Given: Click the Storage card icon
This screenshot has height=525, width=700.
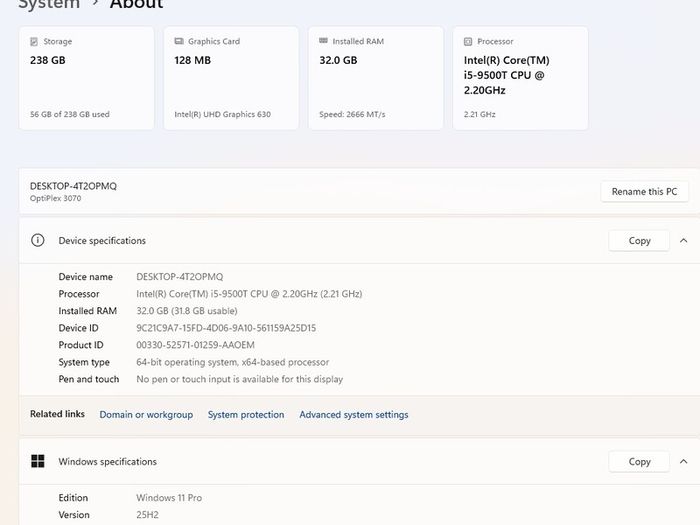Looking at the screenshot, I should 34,42.
